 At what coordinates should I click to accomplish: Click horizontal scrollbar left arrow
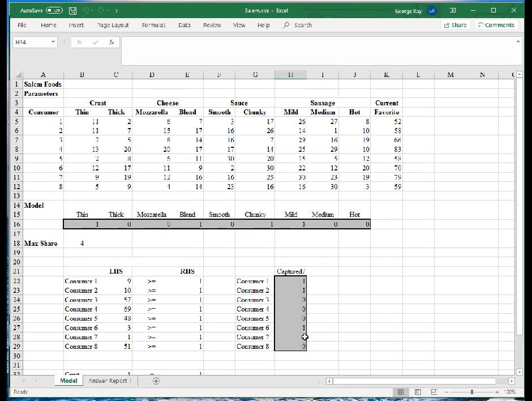tap(329, 381)
